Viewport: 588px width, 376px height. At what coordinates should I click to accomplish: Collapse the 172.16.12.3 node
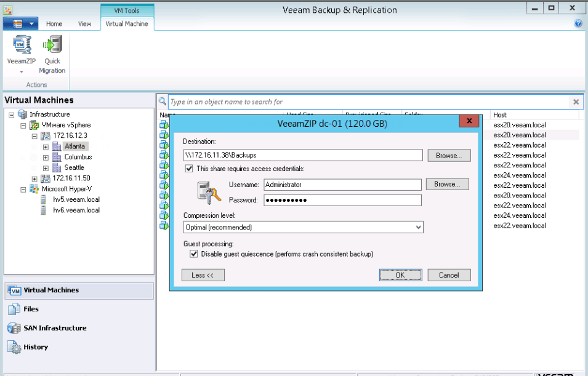point(34,137)
